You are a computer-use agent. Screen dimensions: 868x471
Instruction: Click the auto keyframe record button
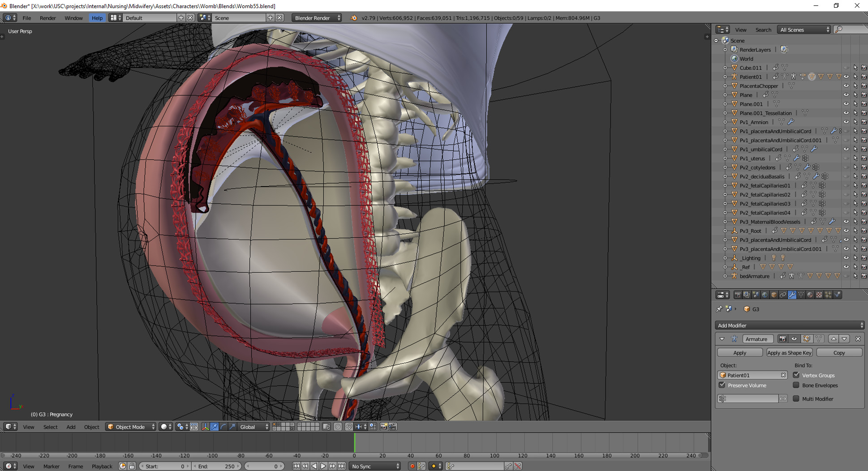(x=412, y=466)
